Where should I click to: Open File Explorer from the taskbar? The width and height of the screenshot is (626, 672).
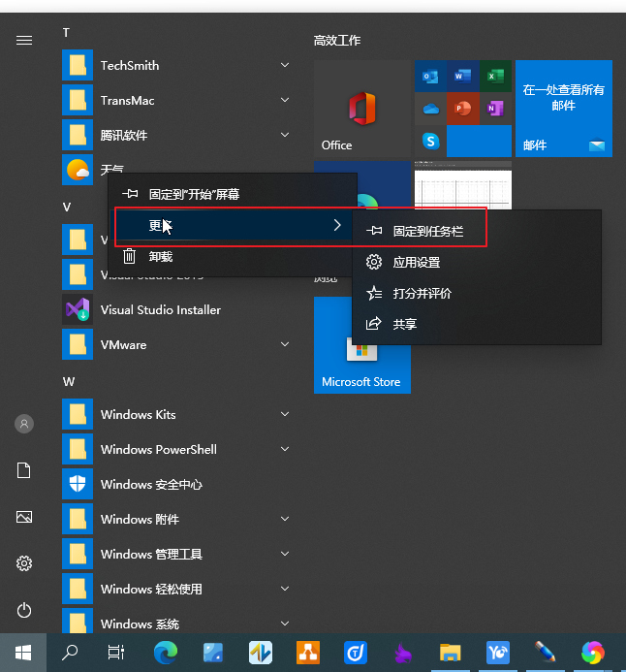pos(449,652)
